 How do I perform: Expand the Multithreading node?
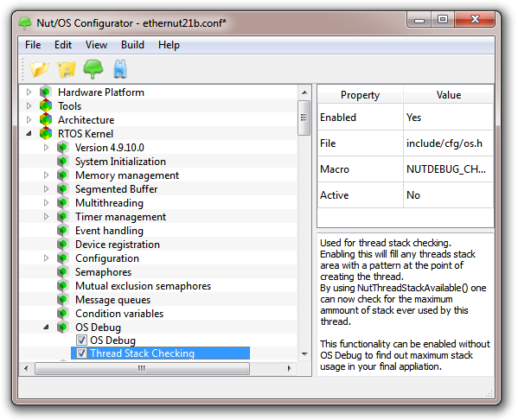pyautogui.click(x=46, y=203)
